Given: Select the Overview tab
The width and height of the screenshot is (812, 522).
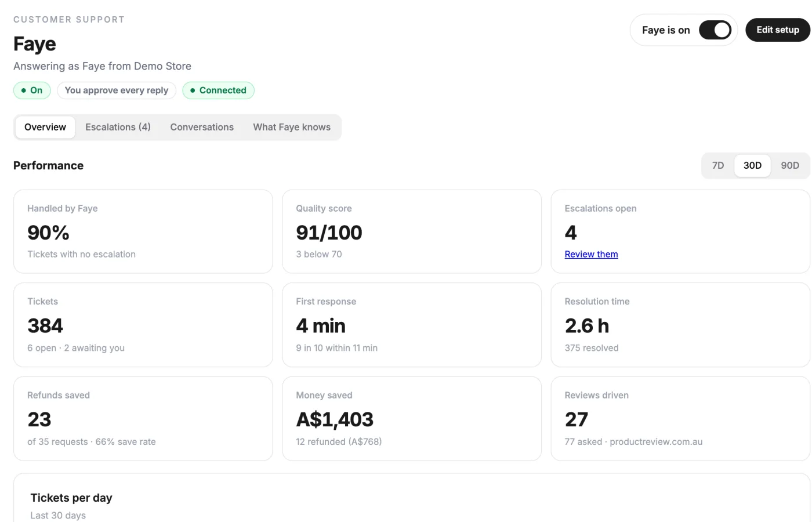Looking at the screenshot, I should (x=45, y=127).
